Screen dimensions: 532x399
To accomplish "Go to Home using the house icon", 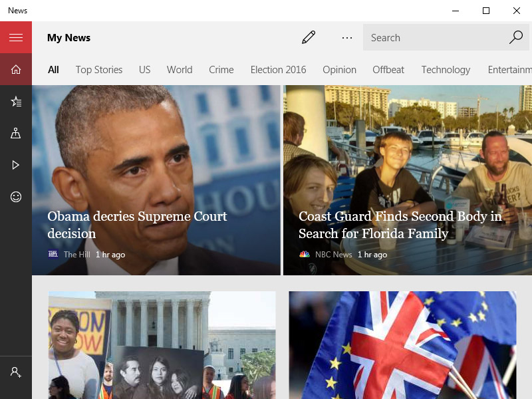I will click(15, 69).
